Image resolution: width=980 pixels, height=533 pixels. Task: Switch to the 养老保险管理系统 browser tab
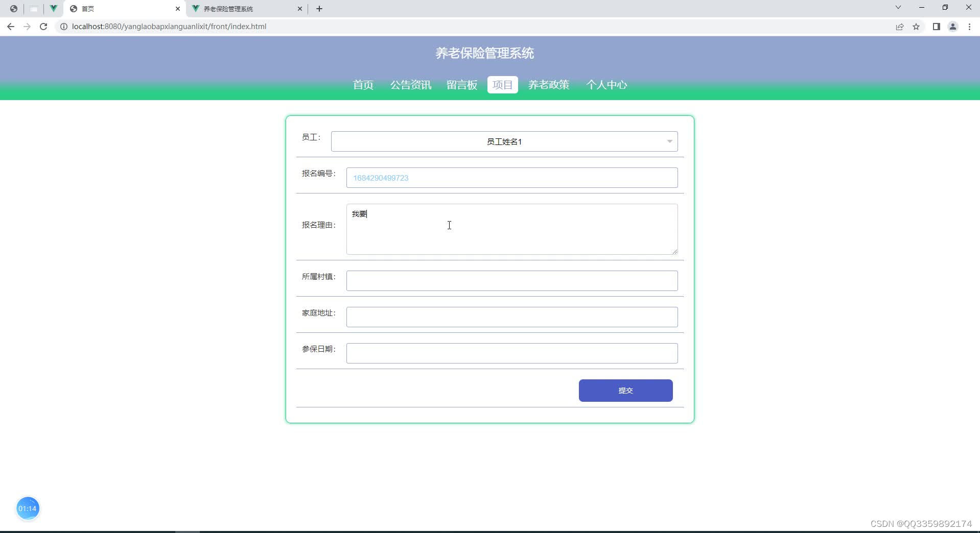pyautogui.click(x=247, y=9)
